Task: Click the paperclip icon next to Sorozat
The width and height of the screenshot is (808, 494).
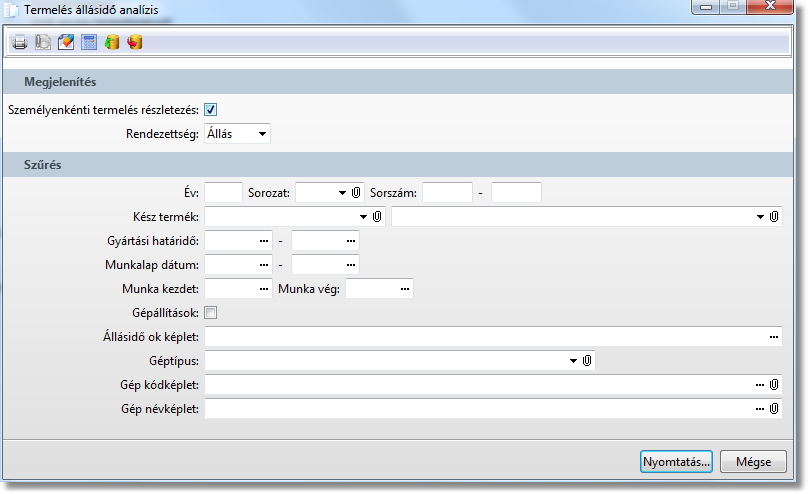Action: (356, 193)
